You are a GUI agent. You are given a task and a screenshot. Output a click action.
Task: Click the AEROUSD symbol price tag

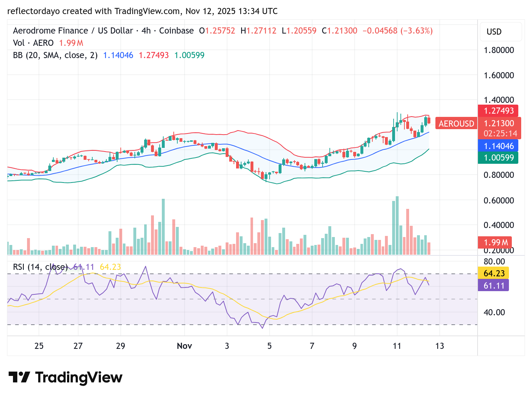(x=456, y=123)
